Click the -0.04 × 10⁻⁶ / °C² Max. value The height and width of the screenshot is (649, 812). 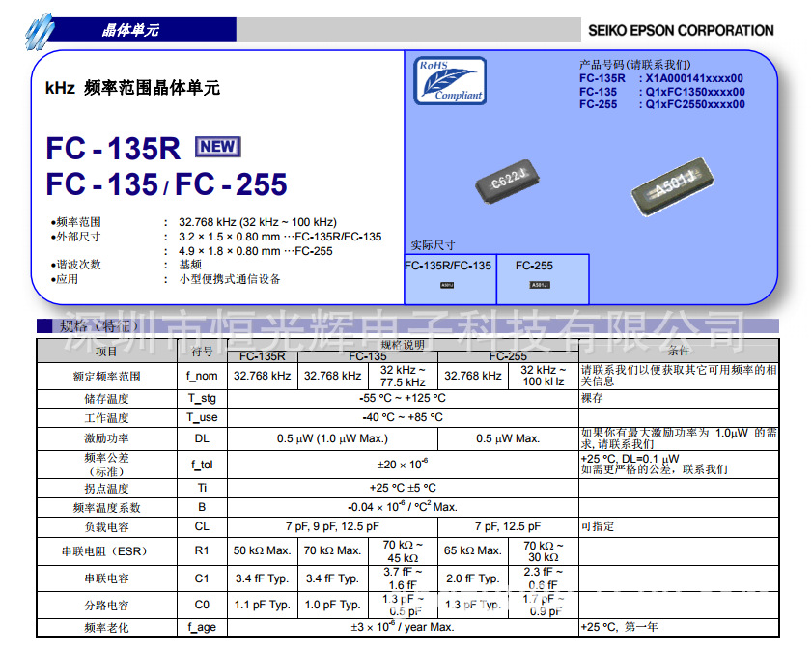[403, 507]
